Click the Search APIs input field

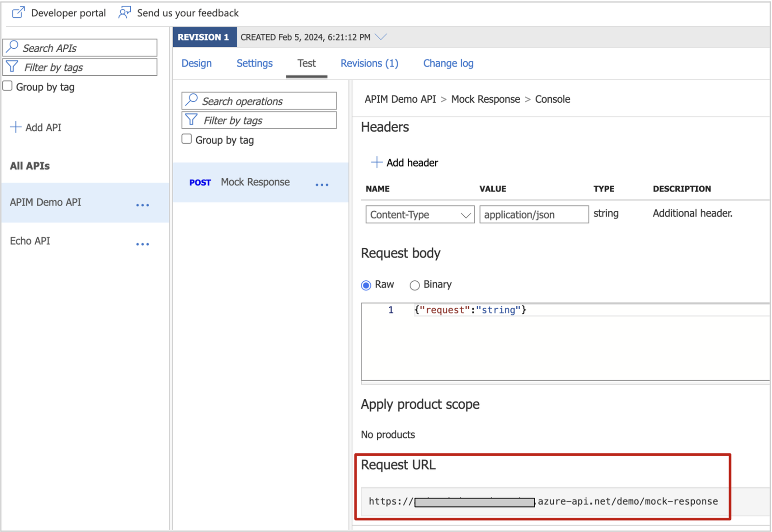[87, 48]
